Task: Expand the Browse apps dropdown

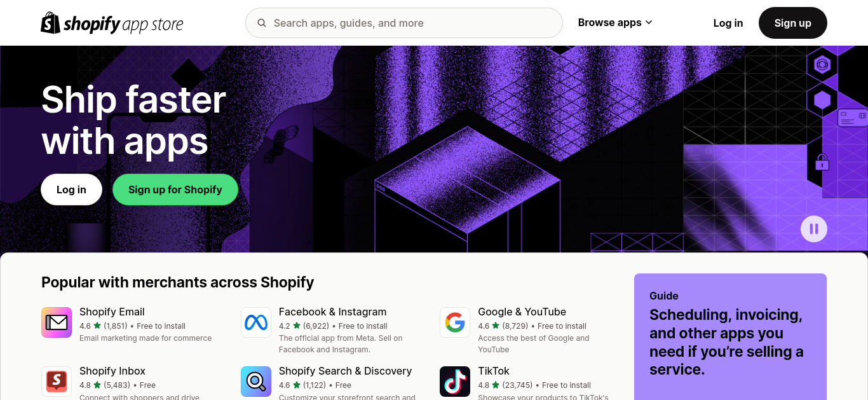Action: point(615,22)
